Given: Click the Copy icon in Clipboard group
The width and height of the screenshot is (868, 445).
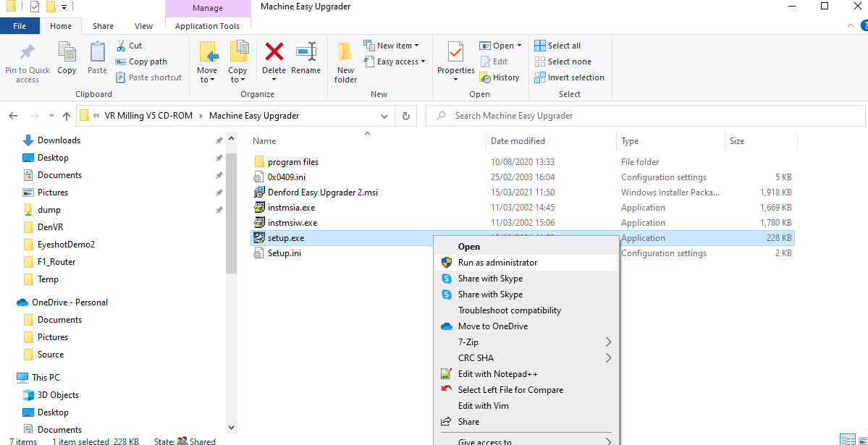Looking at the screenshot, I should tap(67, 52).
